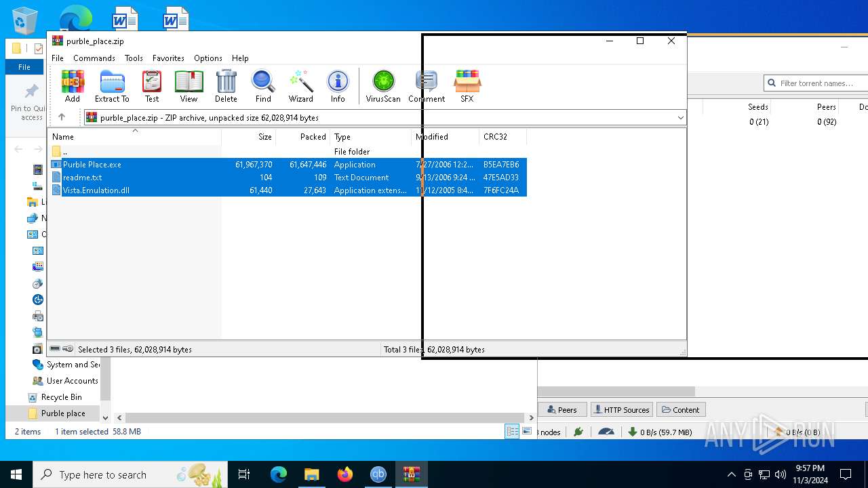Select the parent folder '..' row
The height and width of the screenshot is (488, 868).
(x=288, y=152)
